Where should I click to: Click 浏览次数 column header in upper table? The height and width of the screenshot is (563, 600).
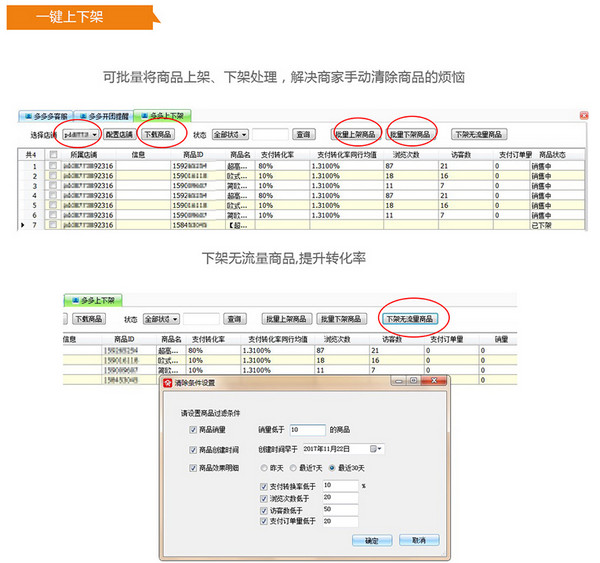click(406, 155)
